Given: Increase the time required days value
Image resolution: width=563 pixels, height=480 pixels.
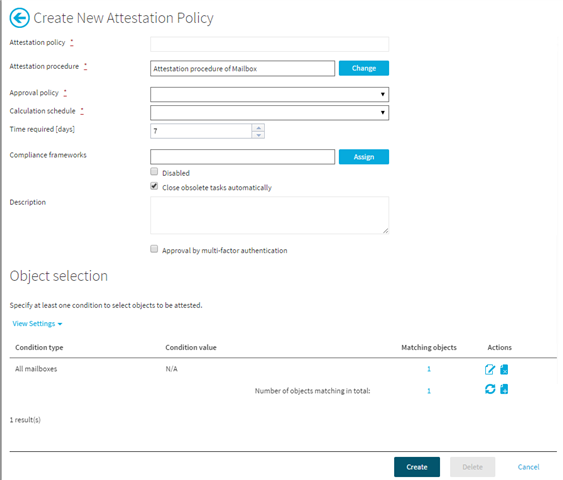Looking at the screenshot, I should click(259, 128).
